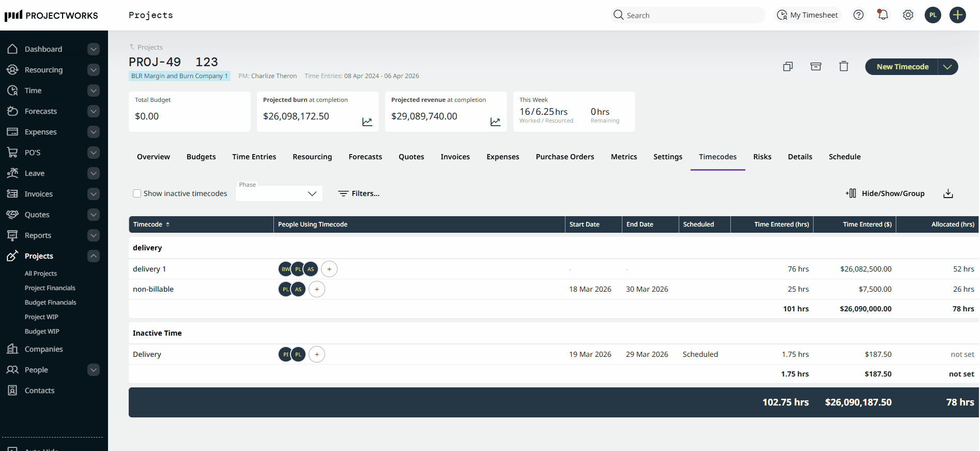The image size is (980, 451).
Task: Enable Show inactive timecodes checkbox
Action: click(x=137, y=193)
